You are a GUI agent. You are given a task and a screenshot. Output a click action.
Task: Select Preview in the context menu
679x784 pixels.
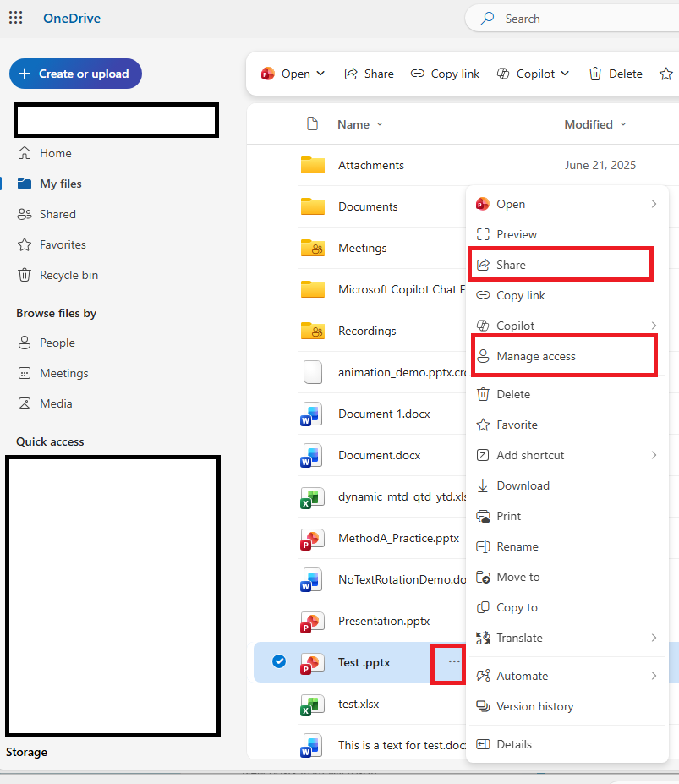point(567,234)
